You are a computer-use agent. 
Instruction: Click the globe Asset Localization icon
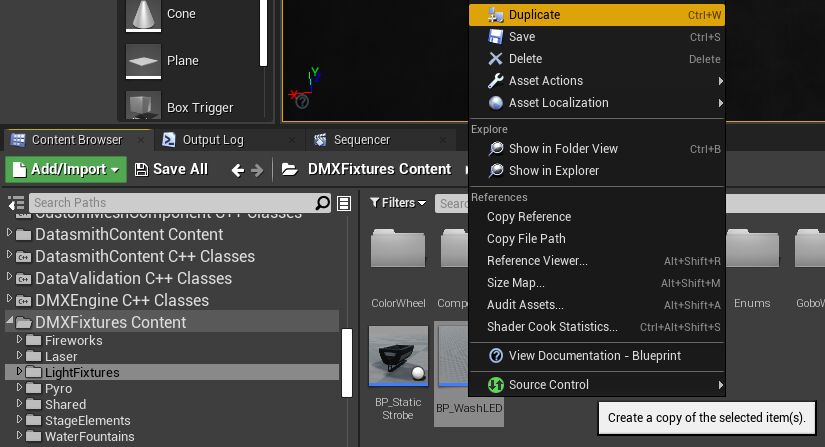tap(496, 103)
